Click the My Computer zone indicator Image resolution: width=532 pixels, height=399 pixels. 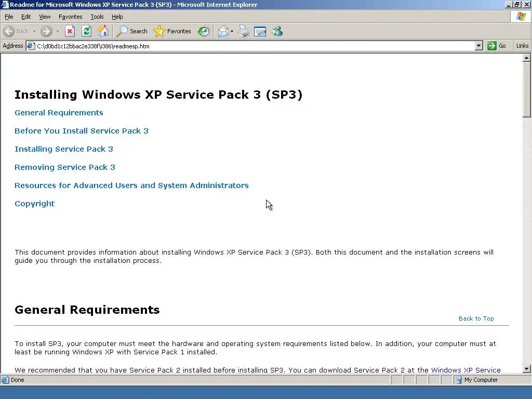point(477,380)
